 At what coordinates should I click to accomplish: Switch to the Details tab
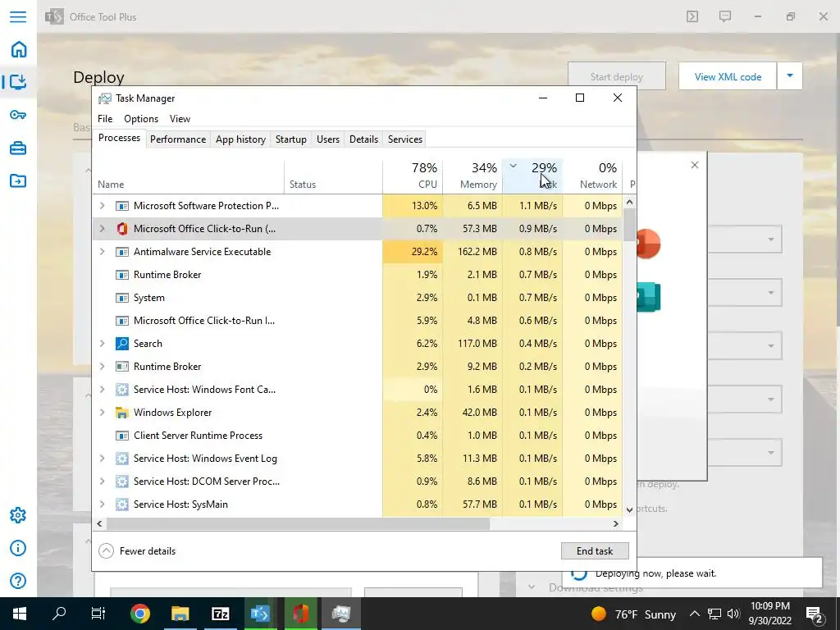[363, 139]
